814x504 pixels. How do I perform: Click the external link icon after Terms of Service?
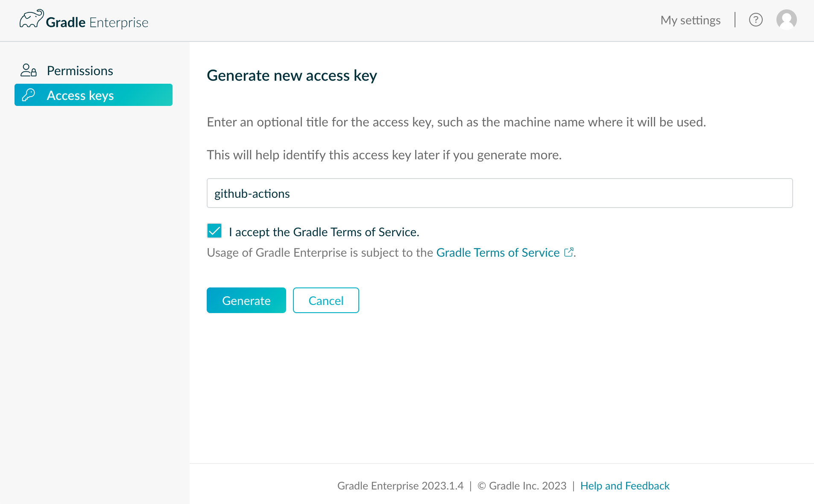pos(568,252)
